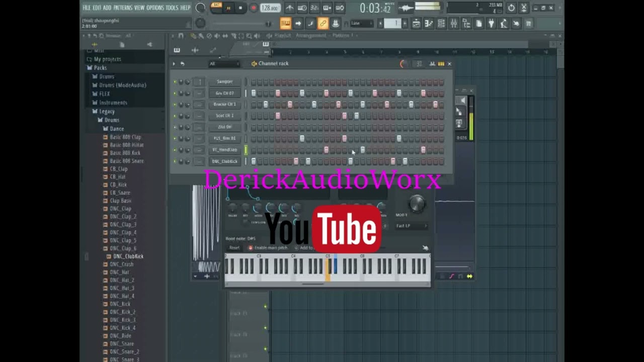Click the channel rack graph editor icon
644x362 pixels.
tap(432, 64)
